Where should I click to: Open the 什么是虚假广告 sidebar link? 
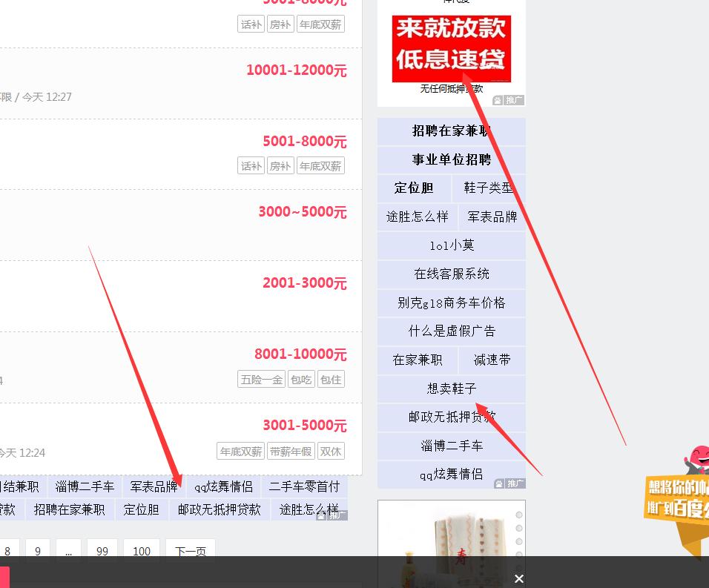pos(451,331)
